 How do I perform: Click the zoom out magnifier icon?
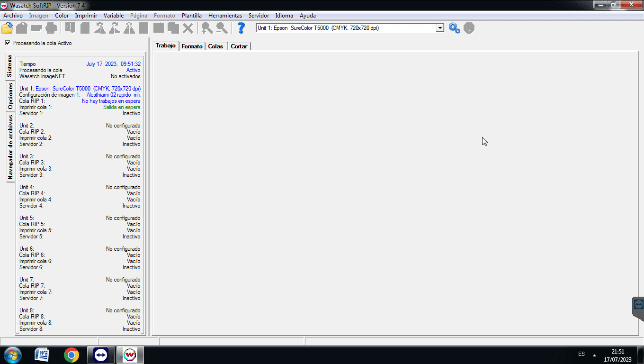click(x=222, y=28)
